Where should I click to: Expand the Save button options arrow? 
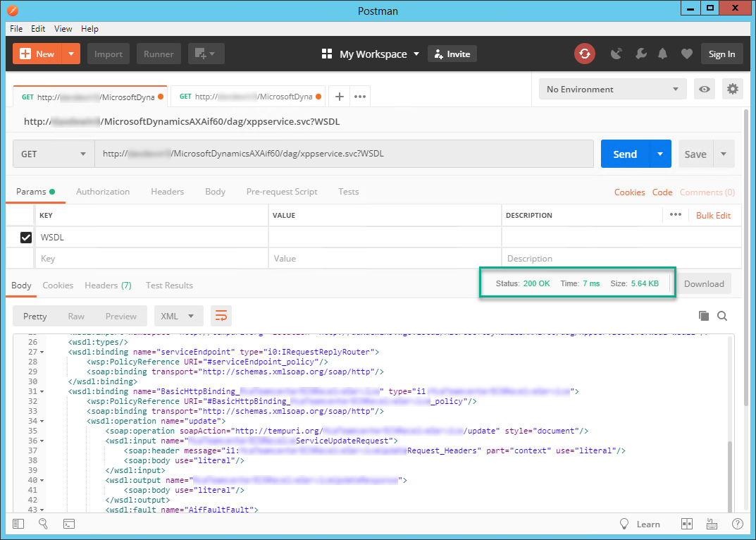723,154
